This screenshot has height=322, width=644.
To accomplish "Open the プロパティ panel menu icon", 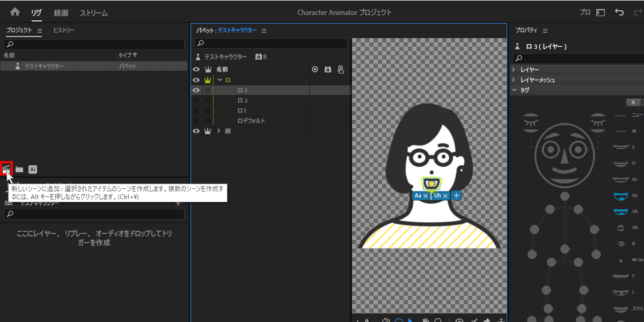I will tap(545, 31).
